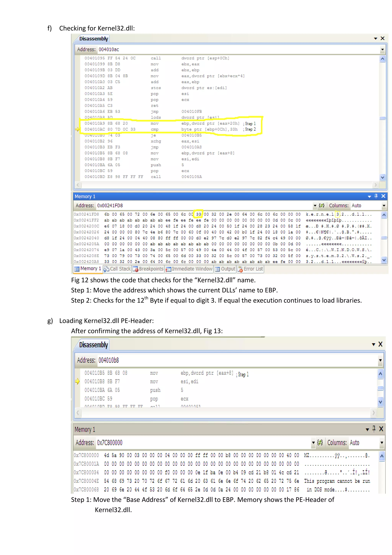This screenshot has width=392, height=555.
Task: Click the Output tab icon
Action: pyautogui.click(x=217, y=269)
